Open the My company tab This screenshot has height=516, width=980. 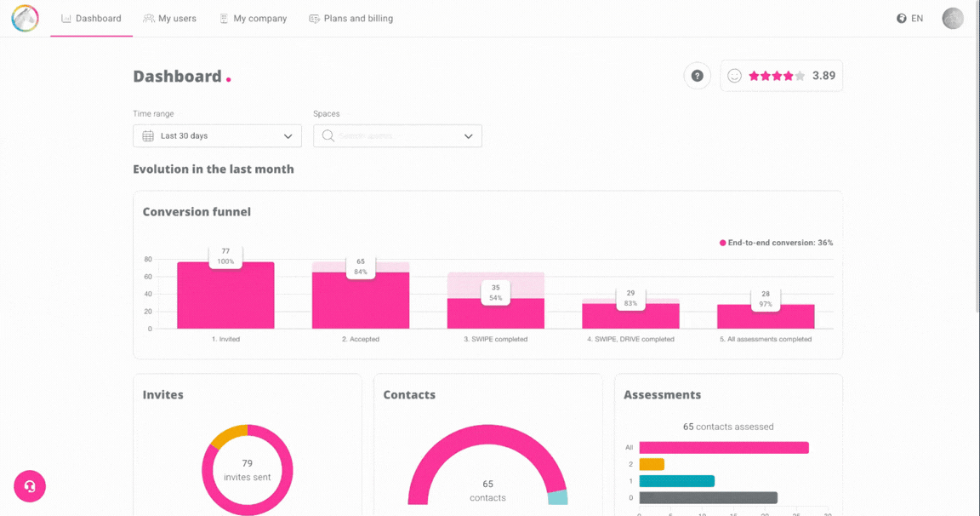[x=253, y=19]
